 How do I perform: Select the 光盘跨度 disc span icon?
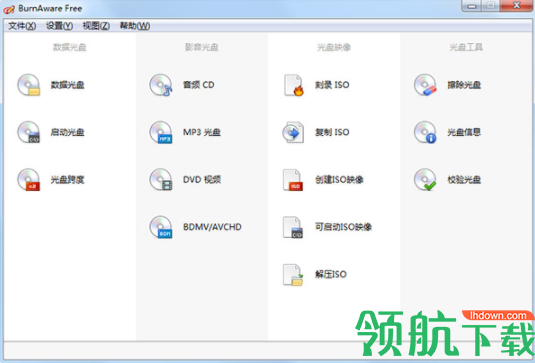[x=29, y=179]
